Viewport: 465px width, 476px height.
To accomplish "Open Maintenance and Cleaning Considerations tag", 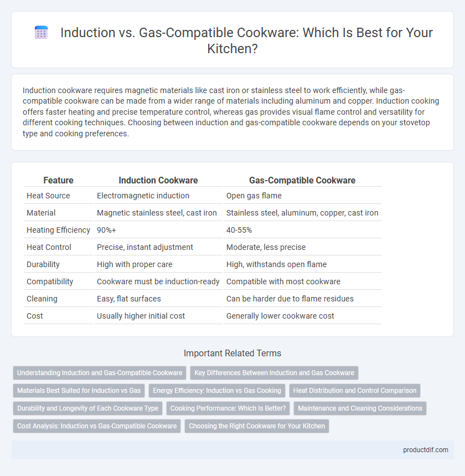I will pos(360,408).
